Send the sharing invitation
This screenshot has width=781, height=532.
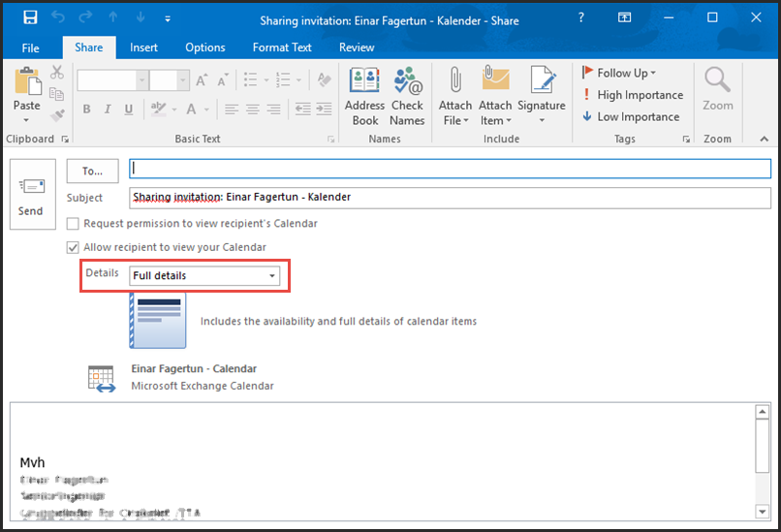pos(31,194)
